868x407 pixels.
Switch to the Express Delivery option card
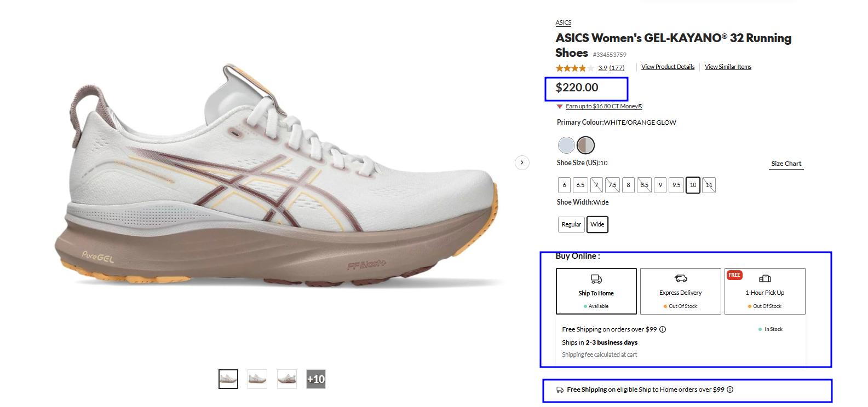(x=680, y=291)
